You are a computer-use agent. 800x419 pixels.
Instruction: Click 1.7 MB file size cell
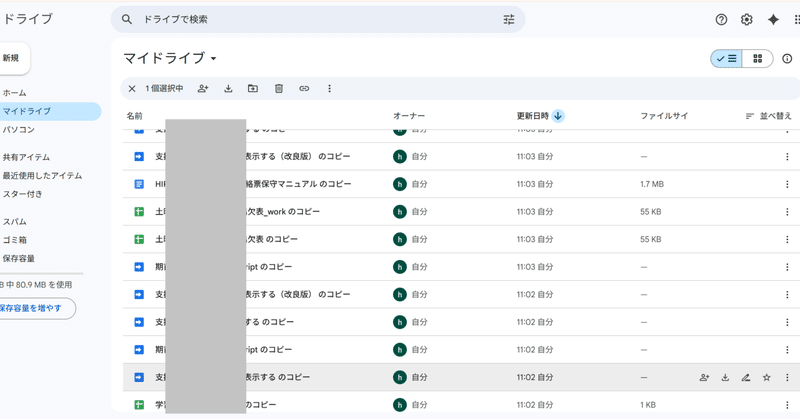tap(652, 184)
